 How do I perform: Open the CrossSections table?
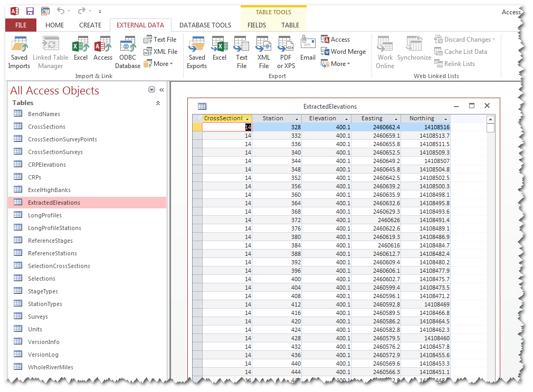(46, 127)
